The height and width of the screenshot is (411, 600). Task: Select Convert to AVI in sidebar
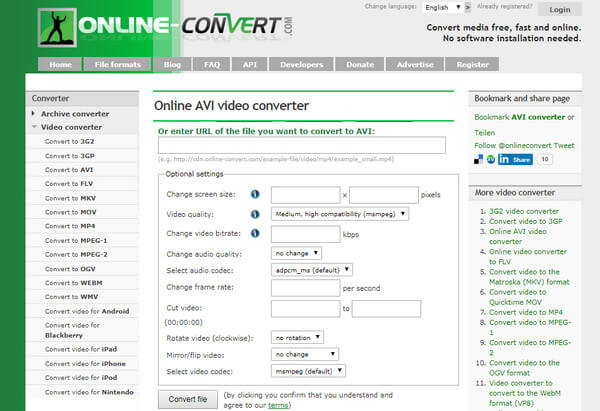[x=69, y=170]
